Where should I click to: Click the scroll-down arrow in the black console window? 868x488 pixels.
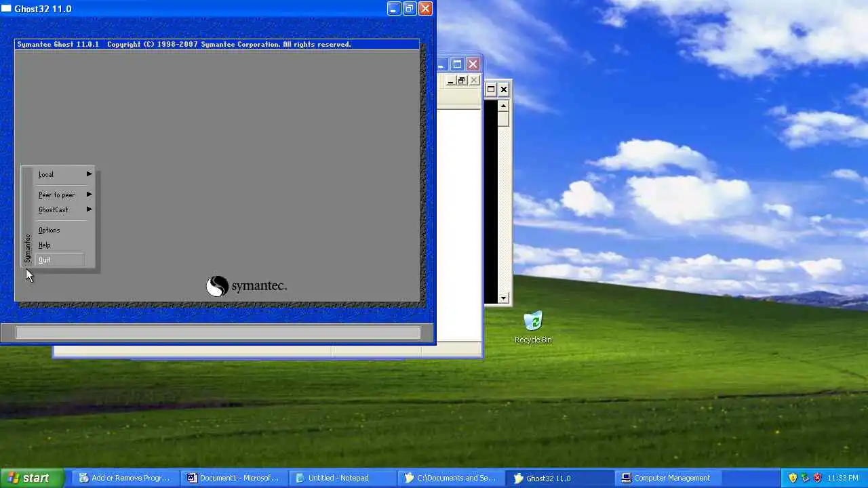pos(503,298)
